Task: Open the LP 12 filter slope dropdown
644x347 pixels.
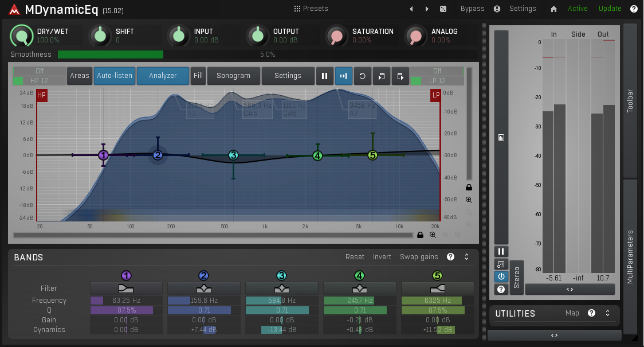Action: click(437, 80)
